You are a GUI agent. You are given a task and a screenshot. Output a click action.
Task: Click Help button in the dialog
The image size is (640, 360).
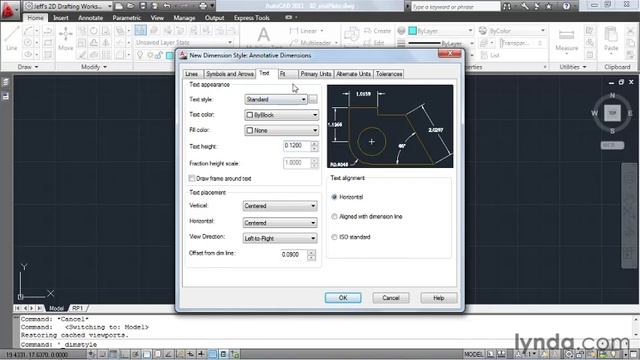click(x=438, y=298)
